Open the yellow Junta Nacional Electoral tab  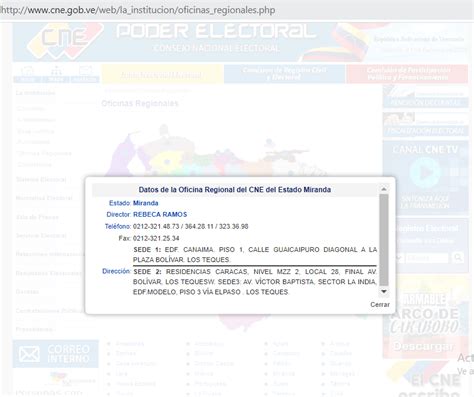(x=162, y=74)
